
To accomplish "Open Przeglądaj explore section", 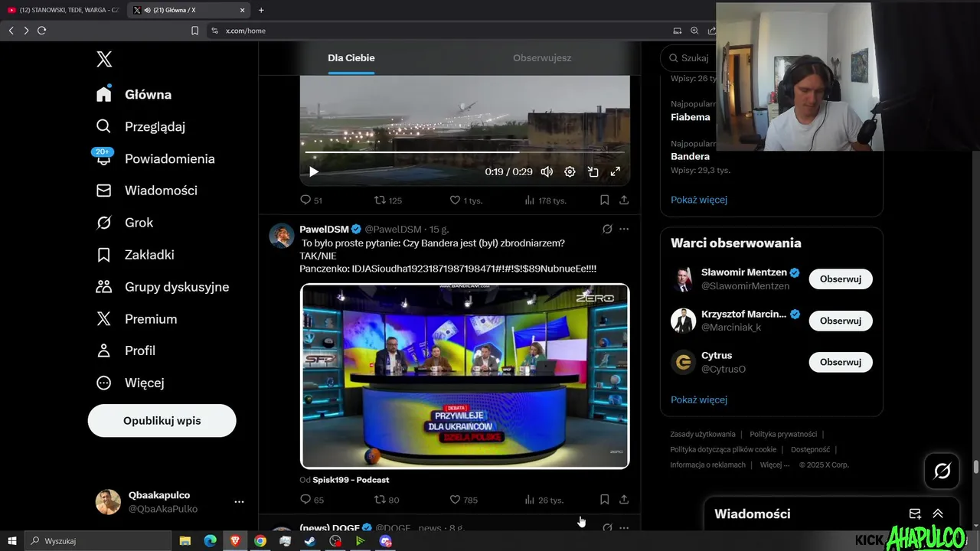I will click(140, 126).
